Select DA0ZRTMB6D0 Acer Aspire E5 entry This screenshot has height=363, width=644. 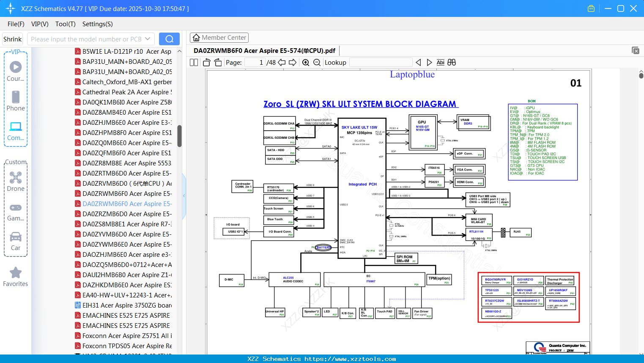(x=123, y=173)
